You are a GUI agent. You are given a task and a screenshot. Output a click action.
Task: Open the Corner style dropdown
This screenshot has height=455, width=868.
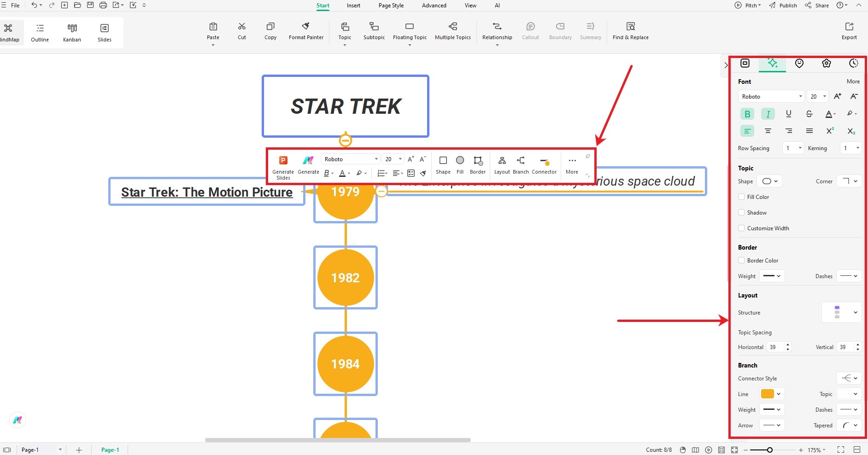[849, 181]
